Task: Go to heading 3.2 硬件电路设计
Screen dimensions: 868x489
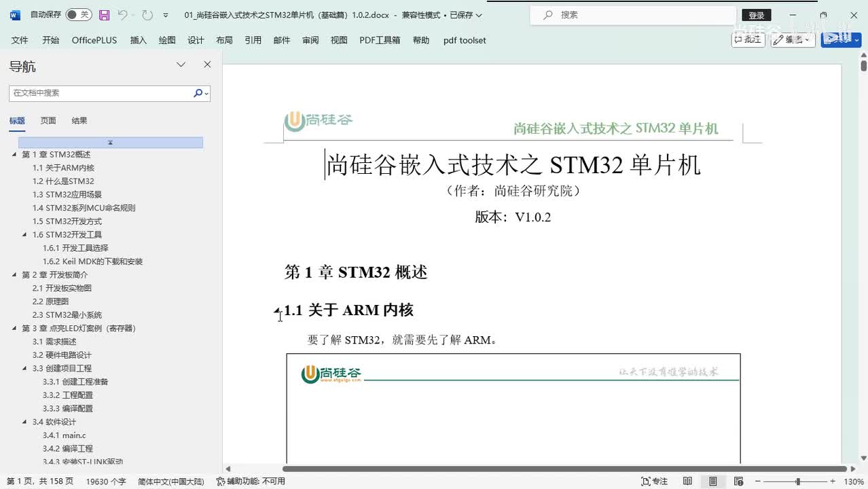Action: tap(62, 355)
